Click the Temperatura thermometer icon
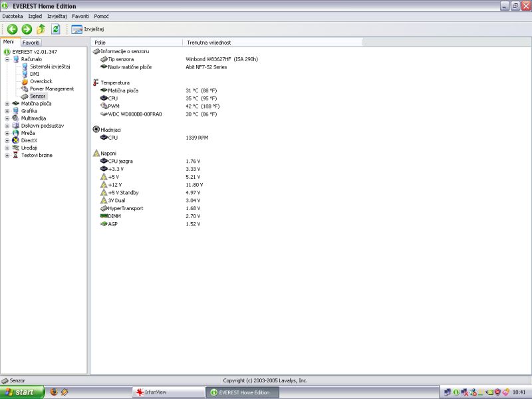Screen dimensions: 532x399 (x=96, y=82)
